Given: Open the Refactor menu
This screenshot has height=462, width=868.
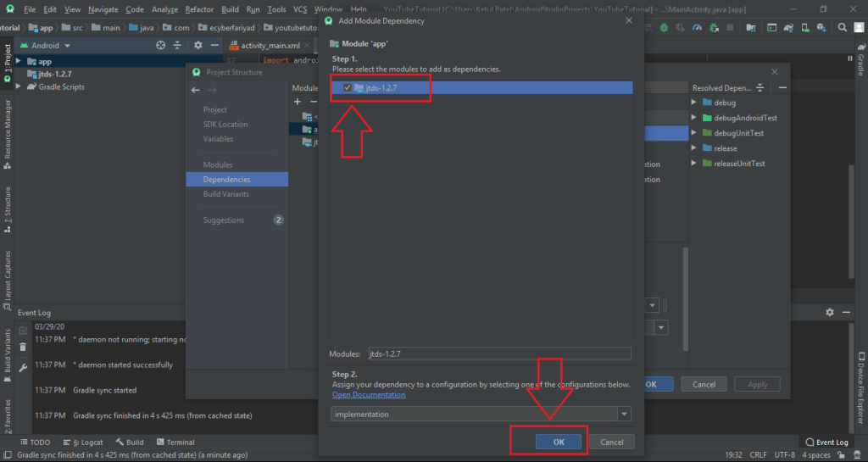Looking at the screenshot, I should point(199,9).
